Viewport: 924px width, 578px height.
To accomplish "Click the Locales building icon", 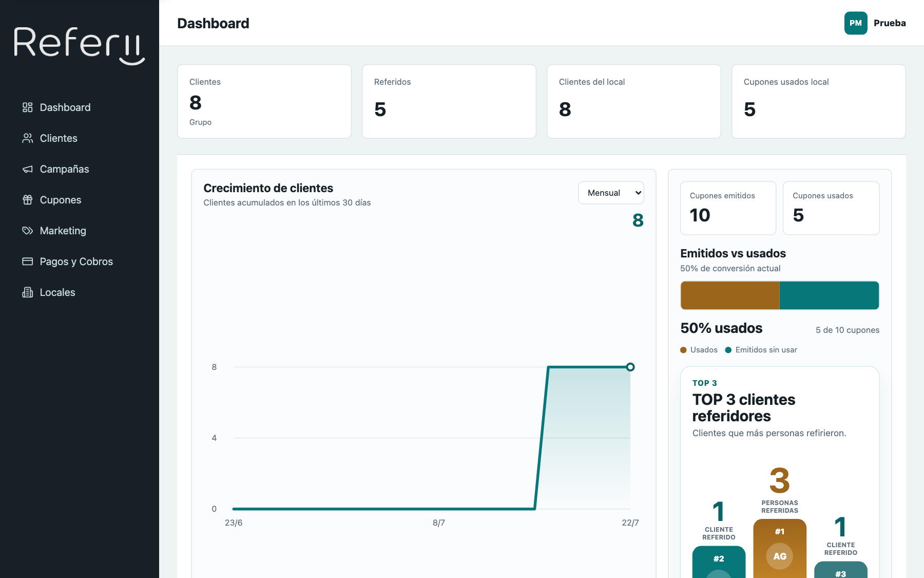I will tap(28, 292).
